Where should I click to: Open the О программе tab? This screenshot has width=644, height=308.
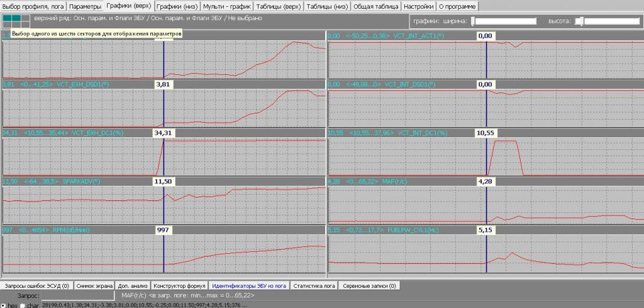457,6
